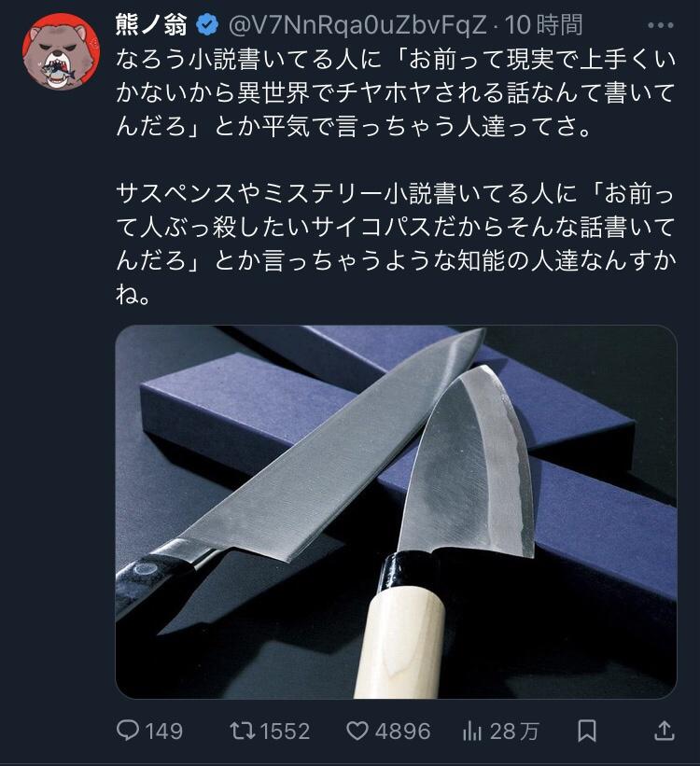Click the blue verified badge
This screenshot has height=766, width=700.
coord(207,25)
